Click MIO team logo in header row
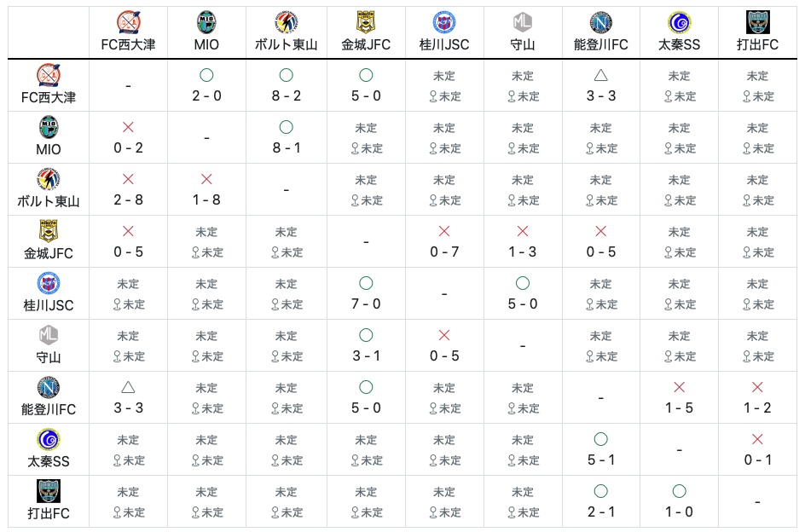The image size is (805, 532). click(206, 22)
